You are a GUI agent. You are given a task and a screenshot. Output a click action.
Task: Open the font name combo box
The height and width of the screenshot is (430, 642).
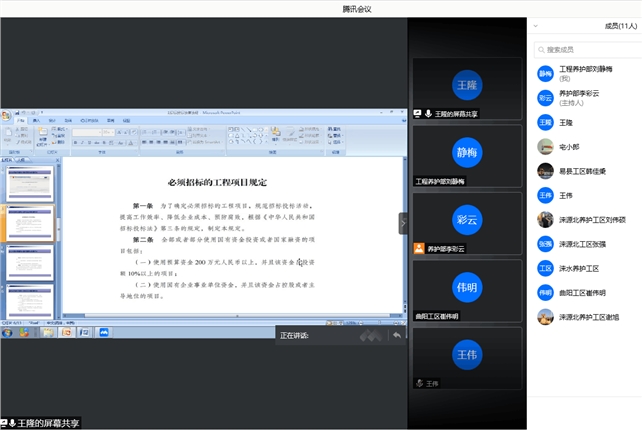pos(87,132)
